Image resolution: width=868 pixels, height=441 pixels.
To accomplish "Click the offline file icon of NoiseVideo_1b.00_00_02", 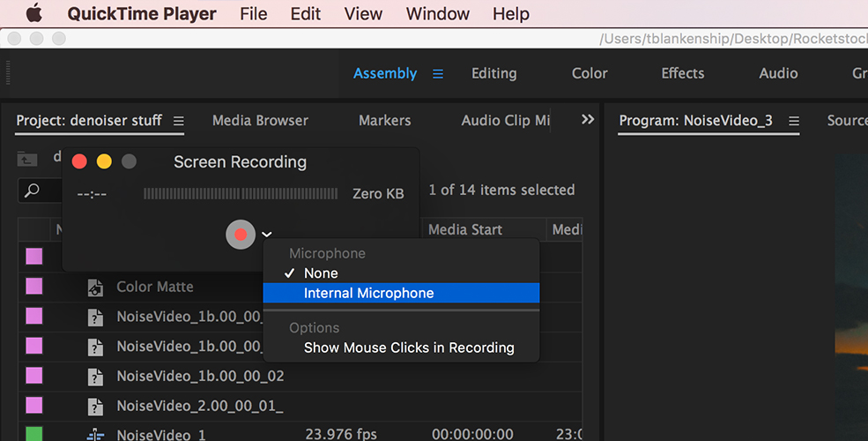I will point(95,377).
